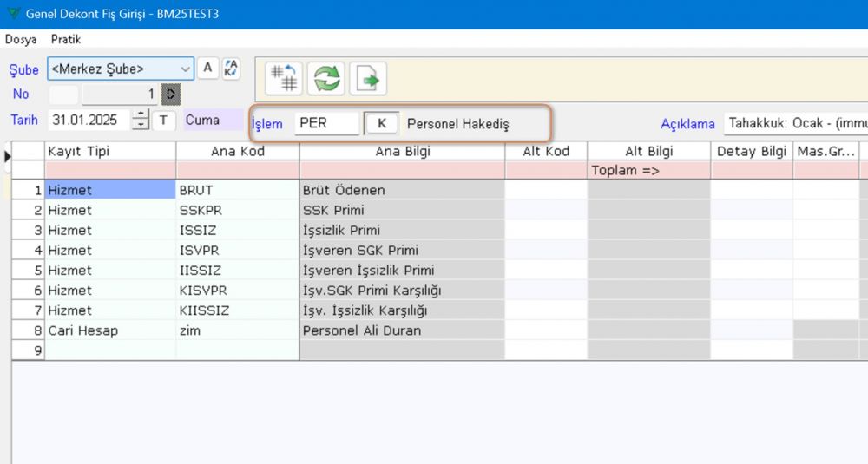Select the Cari Hesap cell in row 8

(x=110, y=330)
